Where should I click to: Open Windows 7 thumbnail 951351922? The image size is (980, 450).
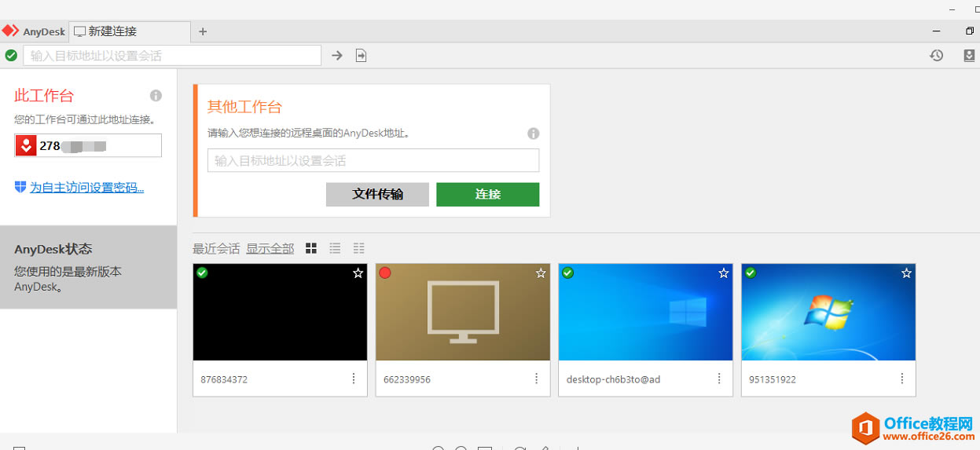coord(828,312)
